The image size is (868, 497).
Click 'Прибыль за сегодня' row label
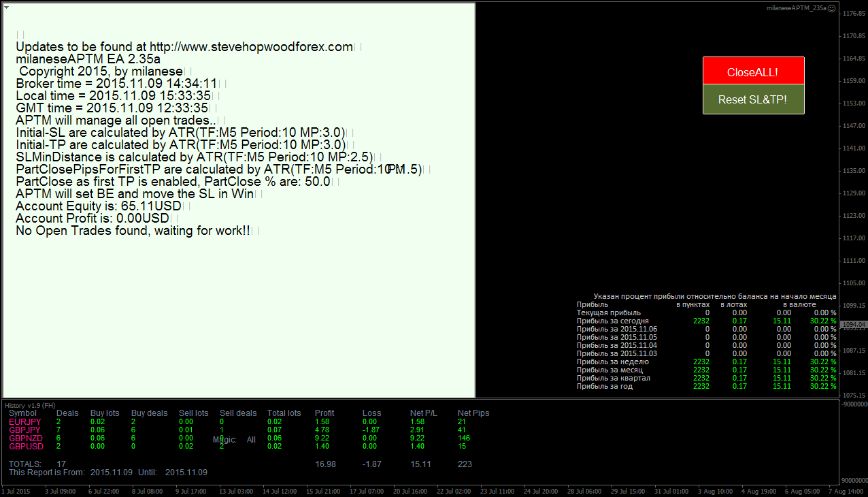click(612, 321)
